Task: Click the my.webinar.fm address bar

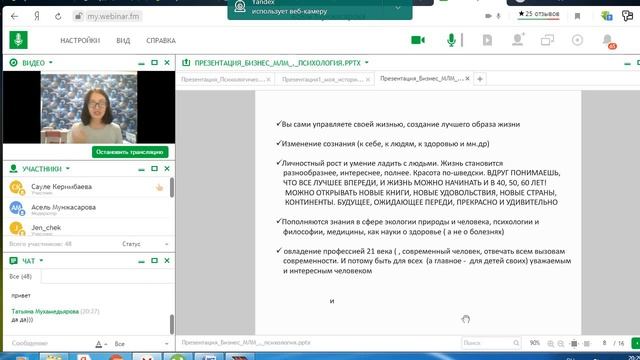Action: pyautogui.click(x=113, y=16)
